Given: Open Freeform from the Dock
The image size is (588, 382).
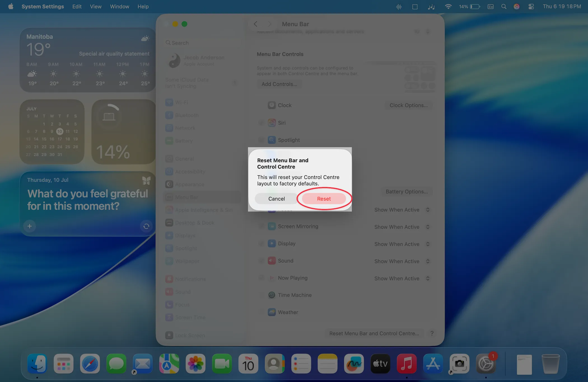Looking at the screenshot, I should point(354,364).
